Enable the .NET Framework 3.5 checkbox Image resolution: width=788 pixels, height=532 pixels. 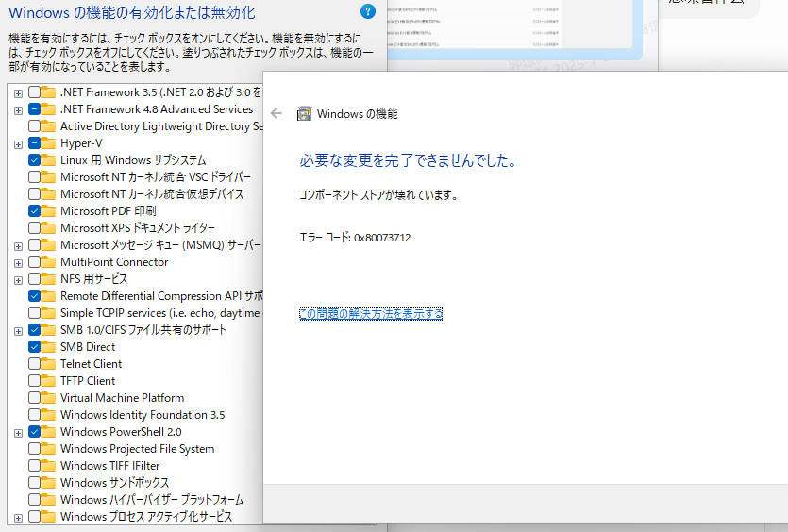click(x=34, y=91)
